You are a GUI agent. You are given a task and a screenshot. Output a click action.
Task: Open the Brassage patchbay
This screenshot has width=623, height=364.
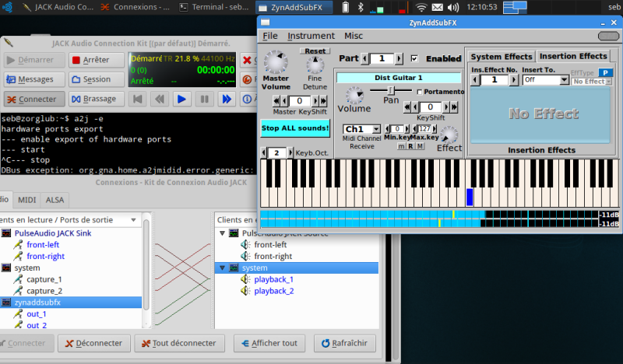point(97,99)
